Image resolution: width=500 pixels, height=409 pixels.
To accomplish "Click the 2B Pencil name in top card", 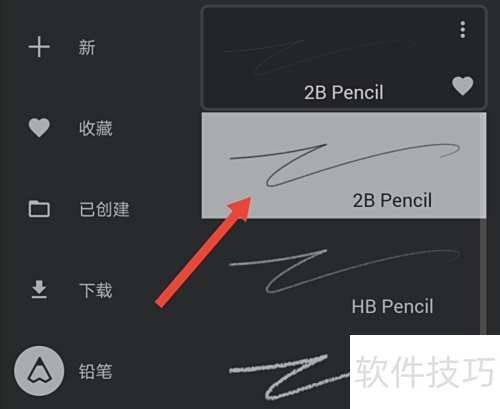I will 344,92.
